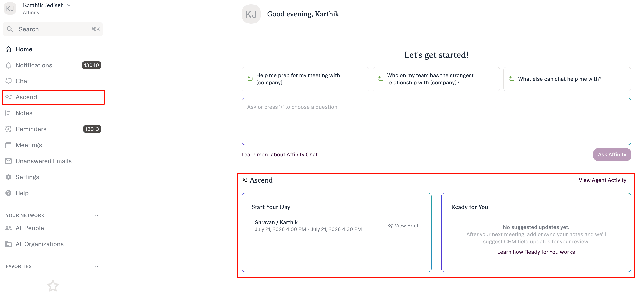Click the Unanswered Emails envelope icon
Screen dimensions: 644x292
pos(9,161)
